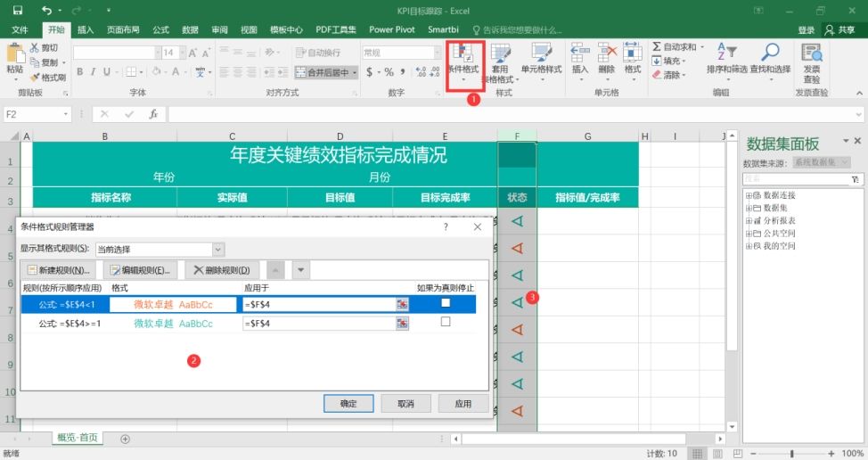
Task: Open show formatting rules (当前选择) dropdown
Action: click(218, 250)
